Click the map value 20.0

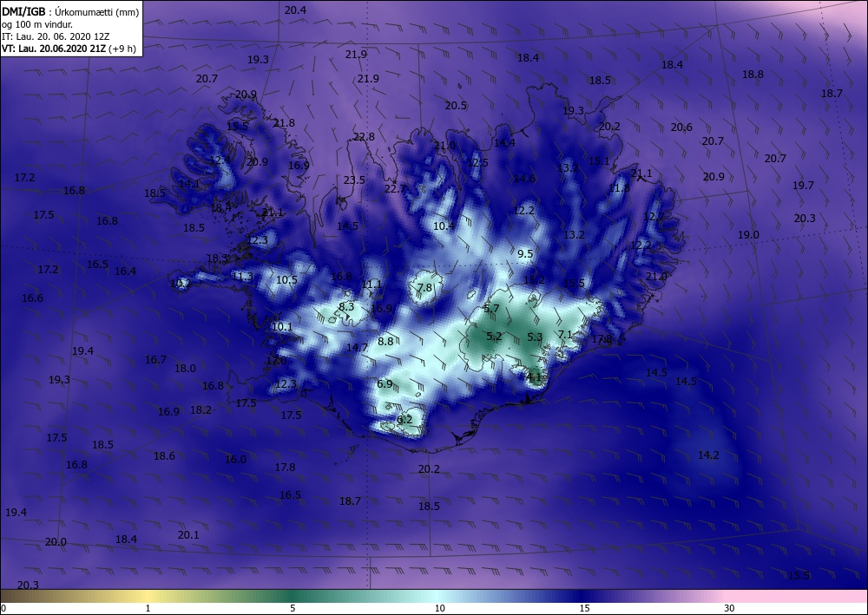[56, 542]
